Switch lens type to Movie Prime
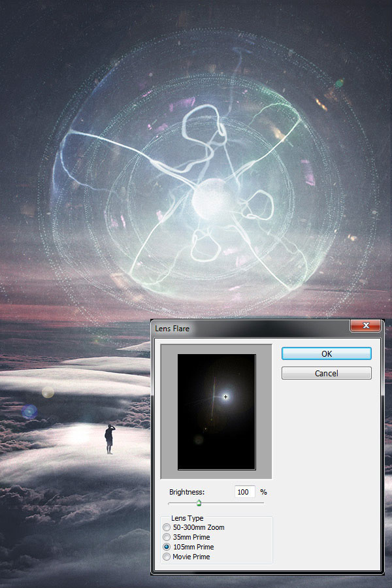 [167, 557]
